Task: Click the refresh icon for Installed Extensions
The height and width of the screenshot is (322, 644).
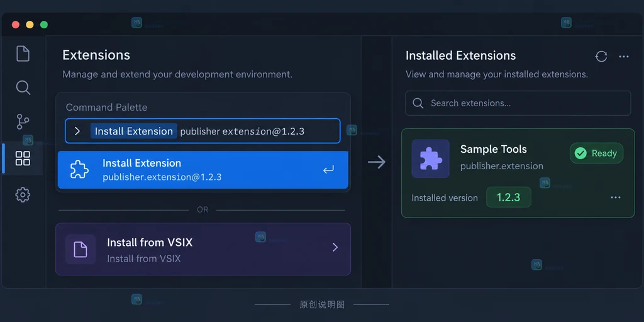Action: (x=601, y=56)
